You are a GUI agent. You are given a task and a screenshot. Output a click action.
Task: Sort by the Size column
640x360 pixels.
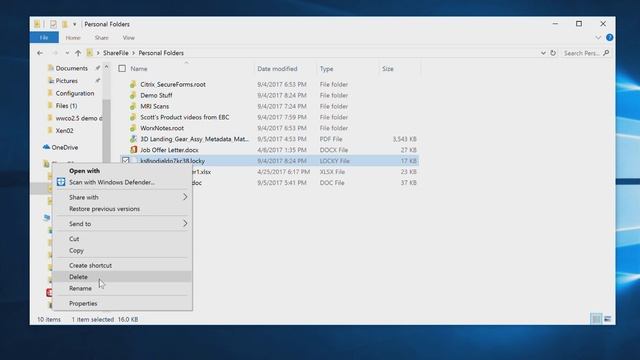(388, 69)
